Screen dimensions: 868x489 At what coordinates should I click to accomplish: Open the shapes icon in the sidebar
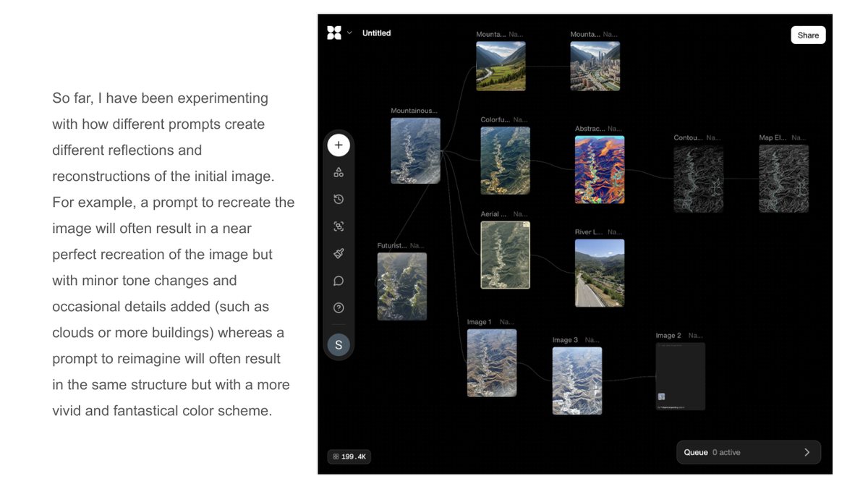click(x=339, y=172)
